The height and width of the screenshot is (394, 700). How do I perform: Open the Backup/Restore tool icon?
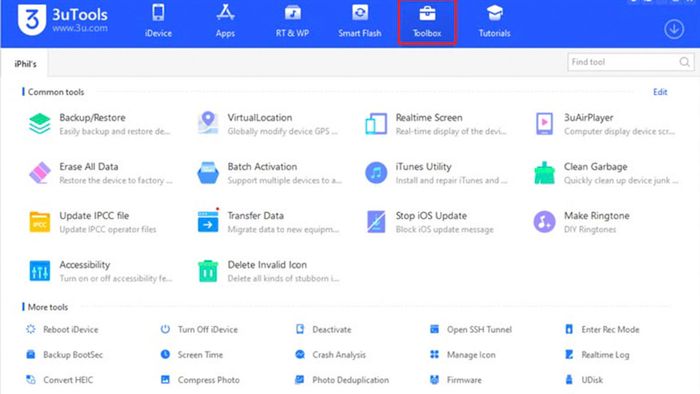tap(40, 124)
